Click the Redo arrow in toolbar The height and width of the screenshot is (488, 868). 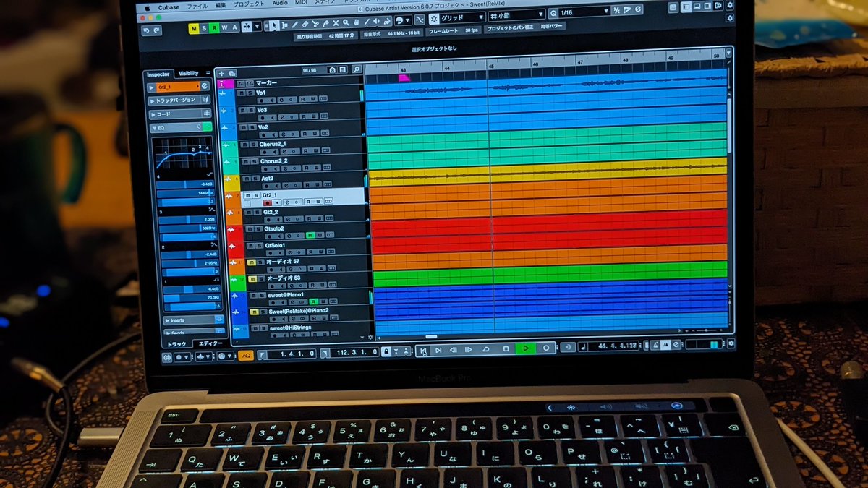click(x=156, y=30)
